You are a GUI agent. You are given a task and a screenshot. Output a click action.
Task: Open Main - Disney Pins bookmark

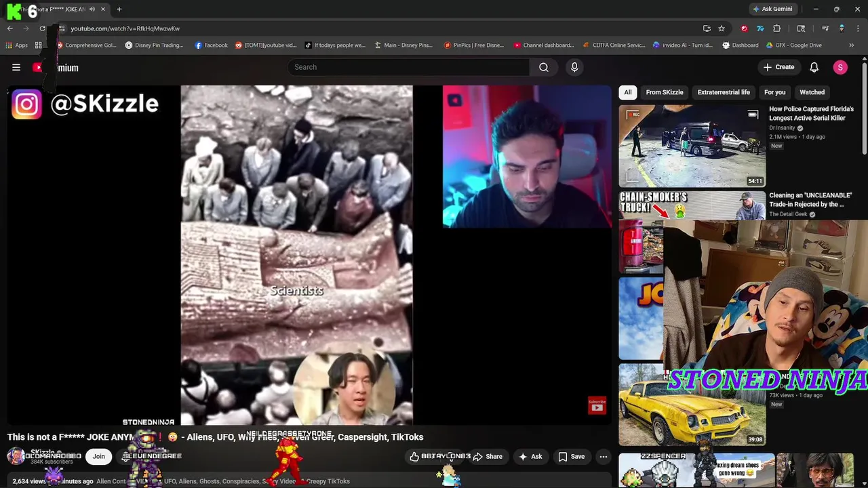coord(403,45)
